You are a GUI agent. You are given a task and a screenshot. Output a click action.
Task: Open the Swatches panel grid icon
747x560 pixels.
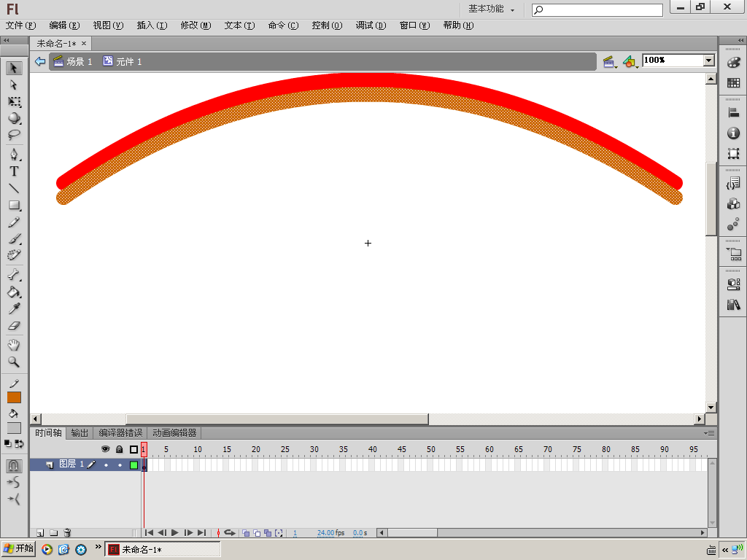[734, 83]
